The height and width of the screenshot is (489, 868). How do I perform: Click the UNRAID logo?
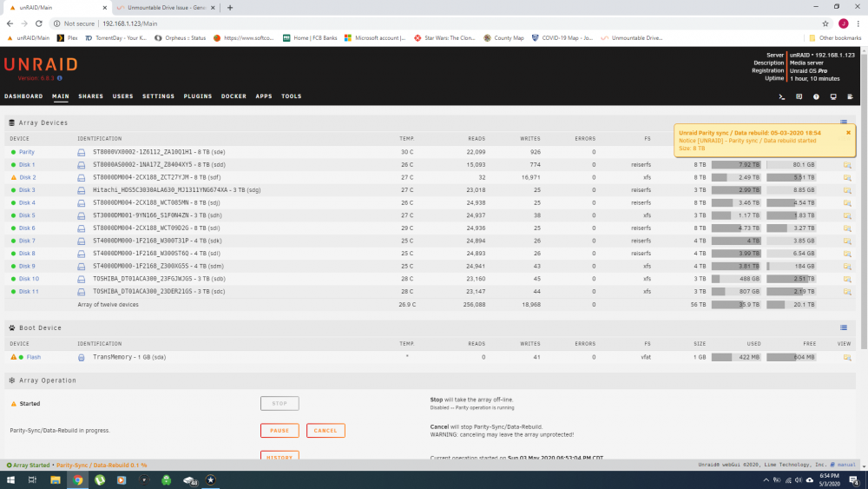[41, 64]
